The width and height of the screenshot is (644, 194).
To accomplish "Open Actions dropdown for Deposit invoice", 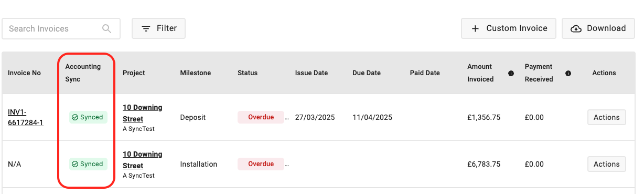I will (x=607, y=117).
